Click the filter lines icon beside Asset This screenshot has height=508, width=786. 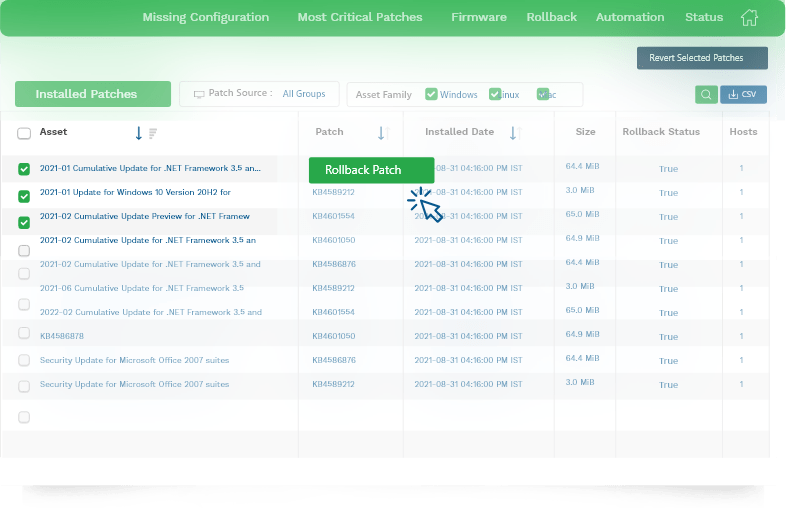point(153,133)
